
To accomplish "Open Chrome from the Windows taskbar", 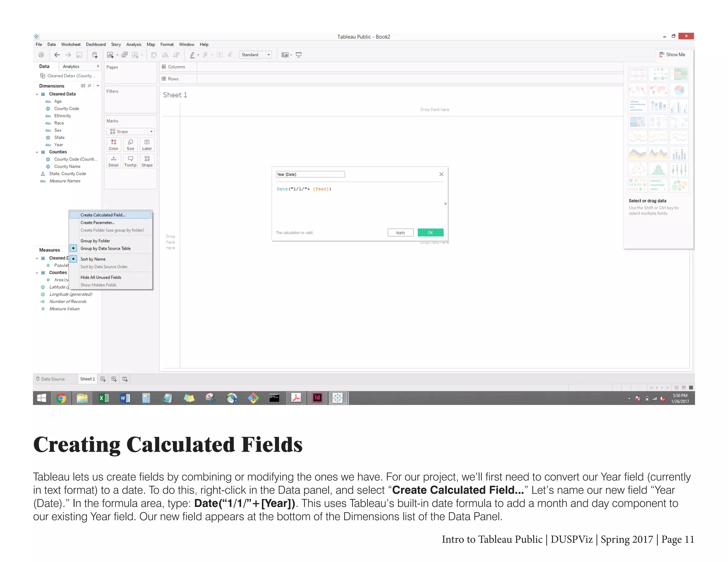I will point(61,398).
